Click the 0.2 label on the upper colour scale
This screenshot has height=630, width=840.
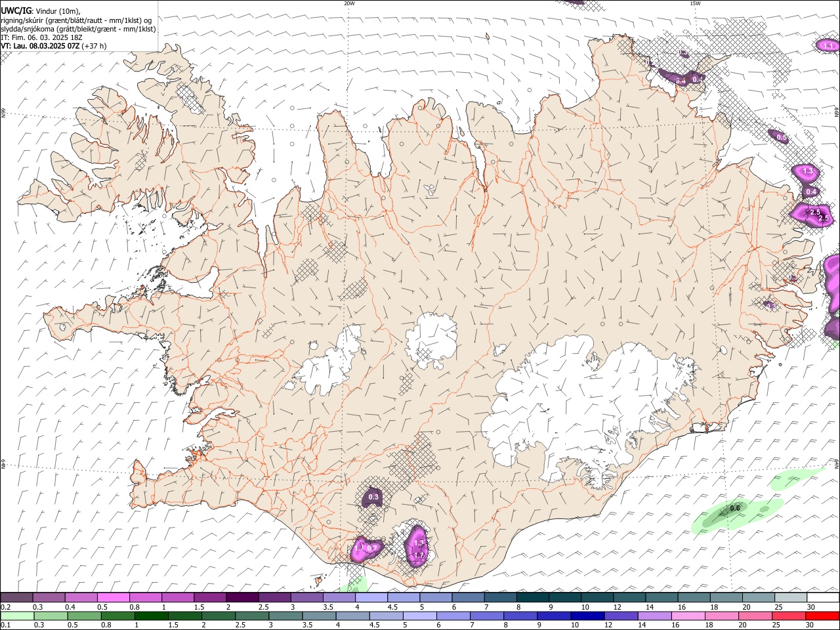click(6, 607)
